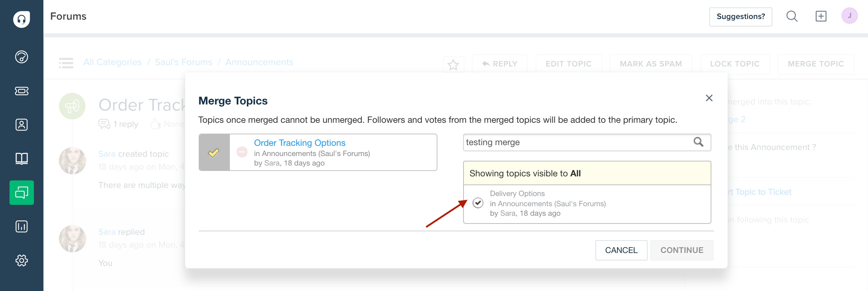Click the Edit Topic button
Image resolution: width=868 pixels, height=291 pixels.
tap(569, 64)
